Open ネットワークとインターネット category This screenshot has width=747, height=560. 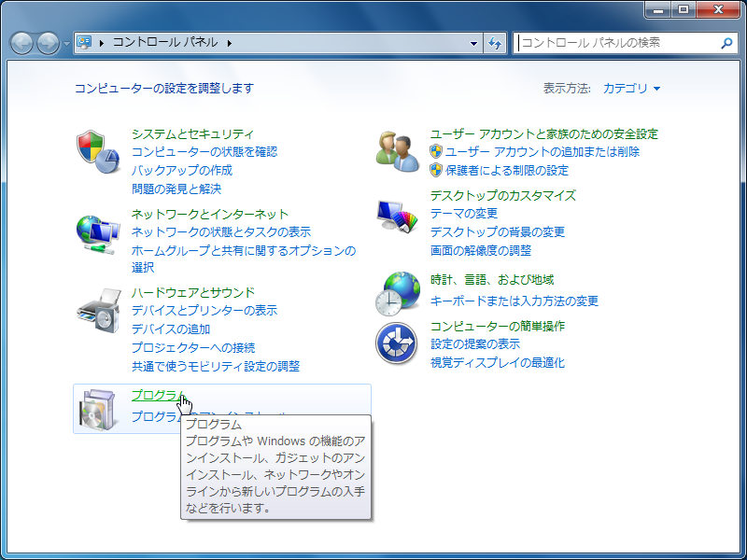(x=210, y=215)
